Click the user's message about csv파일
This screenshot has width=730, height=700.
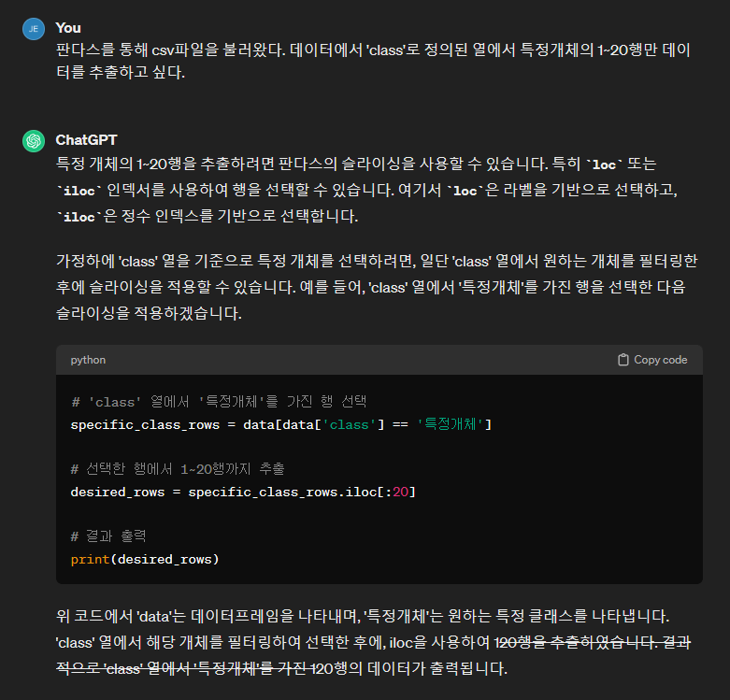click(373, 61)
